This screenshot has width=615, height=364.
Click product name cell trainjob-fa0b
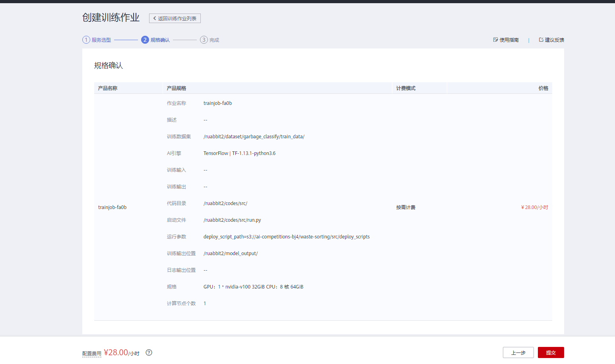(x=112, y=207)
